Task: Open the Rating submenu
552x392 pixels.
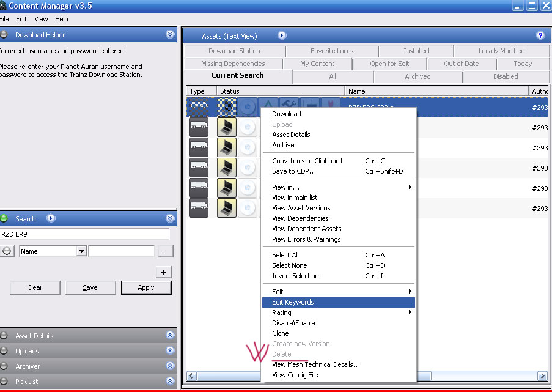Action: tap(338, 312)
